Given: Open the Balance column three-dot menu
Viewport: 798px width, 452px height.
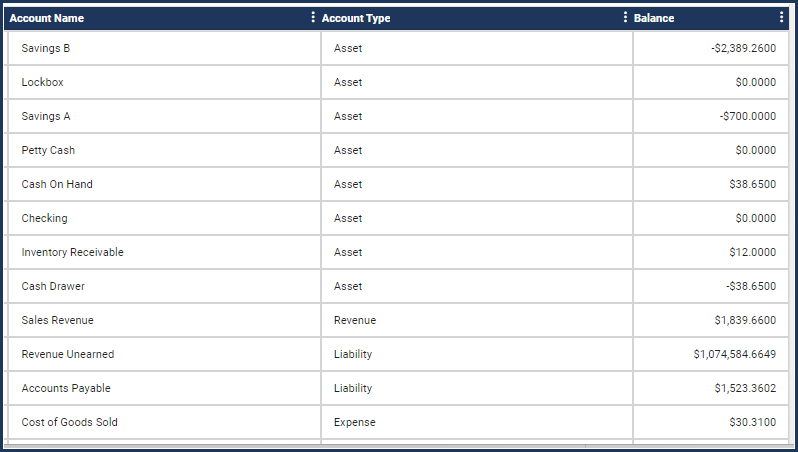Looking at the screenshot, I should pyautogui.click(x=781, y=18).
